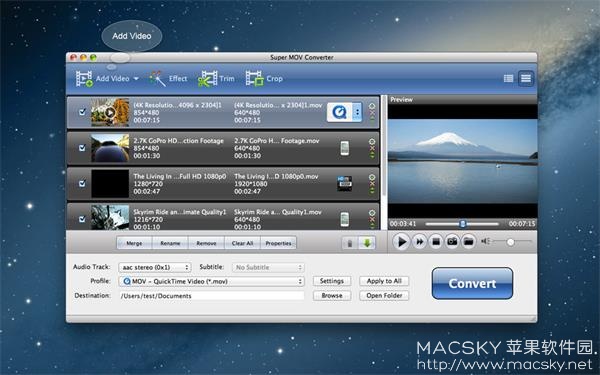Click phone profile icon on GoPro row
The width and height of the screenshot is (600, 375).
344,148
